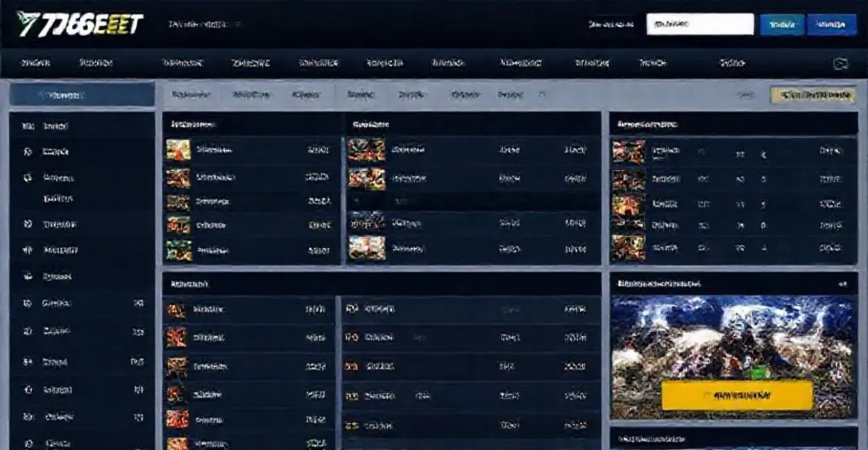Open the first item in the main navigation bar
The height and width of the screenshot is (450, 868).
(x=35, y=63)
